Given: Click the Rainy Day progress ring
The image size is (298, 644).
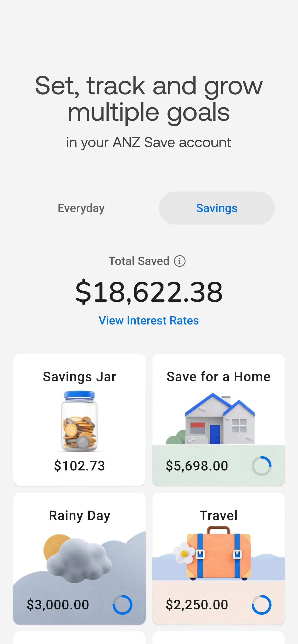Looking at the screenshot, I should coord(122,605).
